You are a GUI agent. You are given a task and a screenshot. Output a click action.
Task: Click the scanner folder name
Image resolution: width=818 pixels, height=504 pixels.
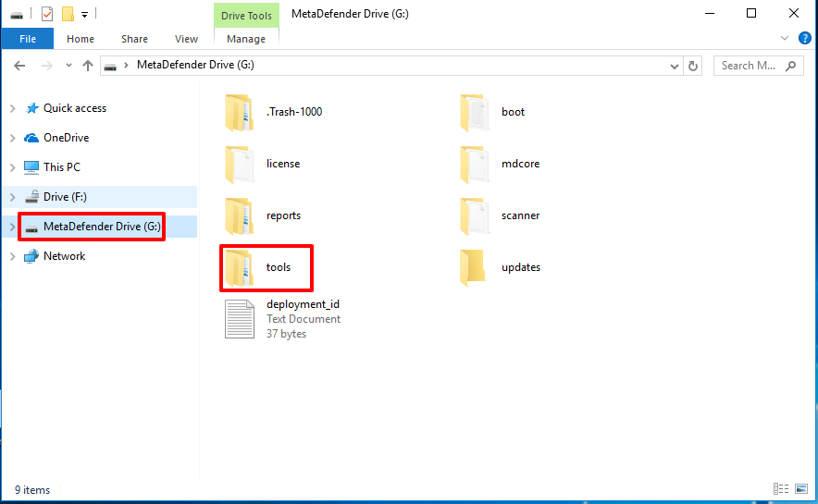tap(520, 215)
